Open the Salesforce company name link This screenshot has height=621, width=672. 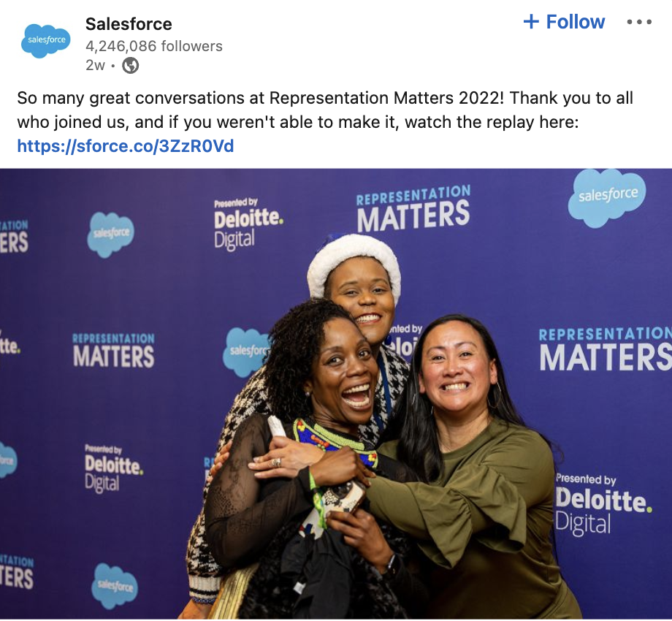coord(129,24)
